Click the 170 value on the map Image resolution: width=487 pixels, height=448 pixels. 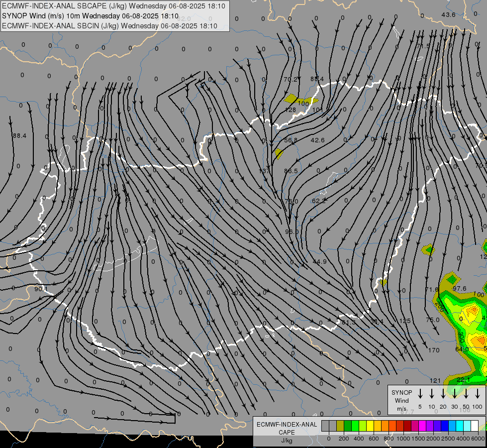pos(434,350)
